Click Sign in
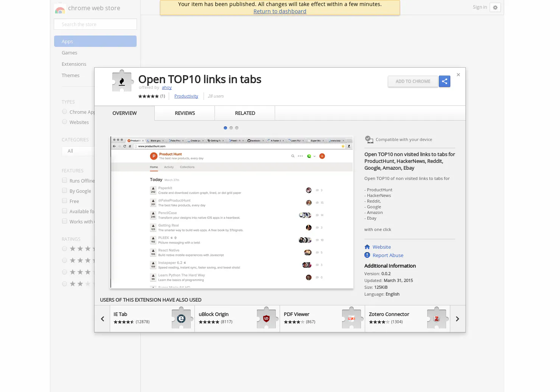This screenshot has width=560, height=392. pos(480,7)
